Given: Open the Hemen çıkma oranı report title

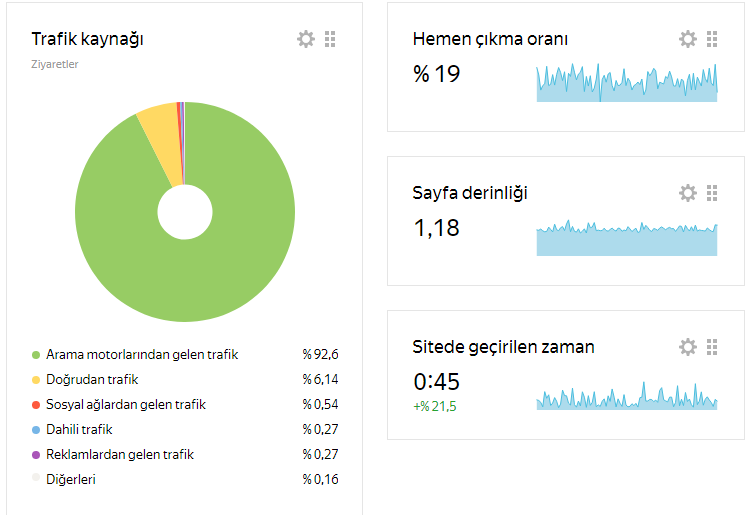Looking at the screenshot, I should click(x=490, y=40).
